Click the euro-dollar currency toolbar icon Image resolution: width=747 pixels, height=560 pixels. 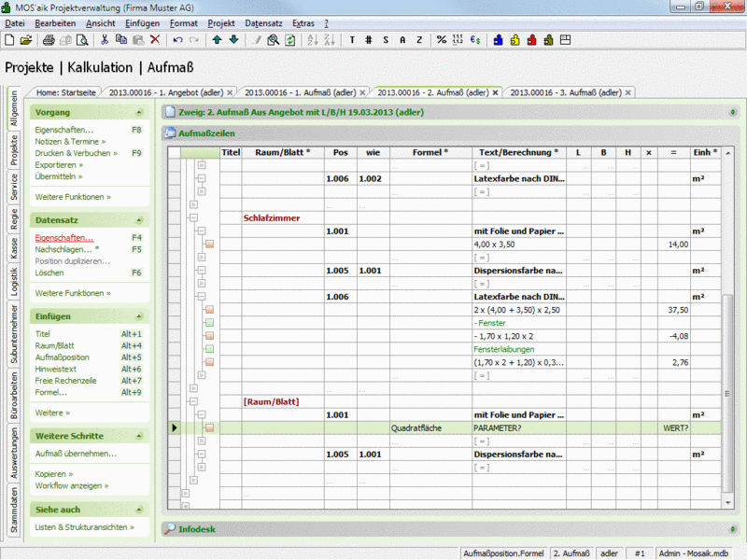(x=475, y=40)
